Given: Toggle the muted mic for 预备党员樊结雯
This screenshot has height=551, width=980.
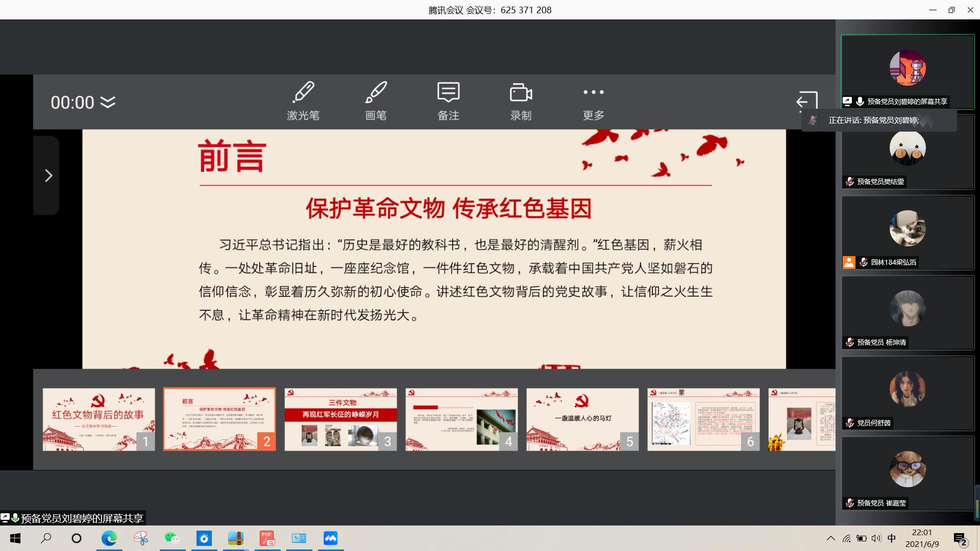Looking at the screenshot, I should [x=849, y=182].
